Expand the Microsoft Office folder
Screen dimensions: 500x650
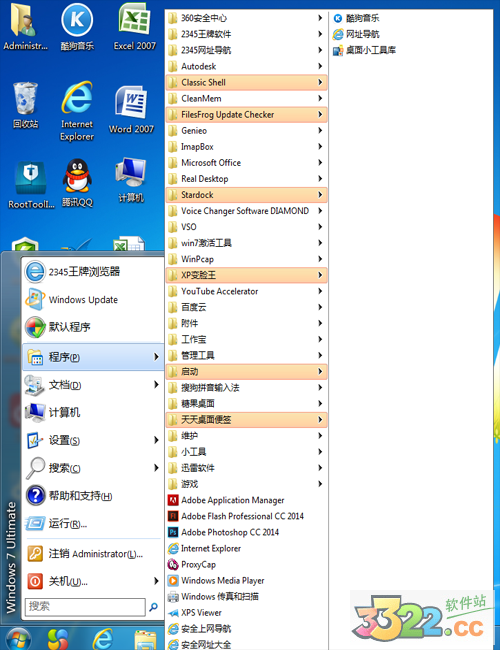247,162
